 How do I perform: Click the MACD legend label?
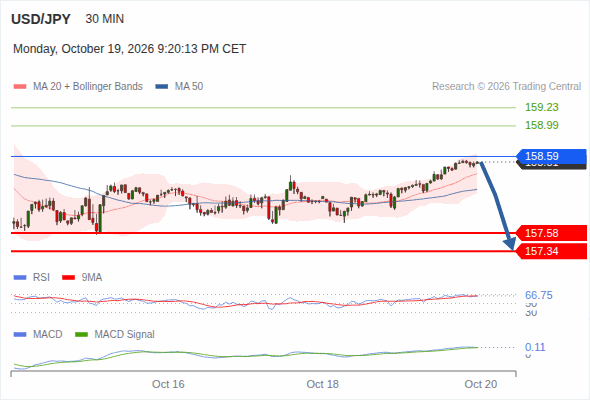47,335
